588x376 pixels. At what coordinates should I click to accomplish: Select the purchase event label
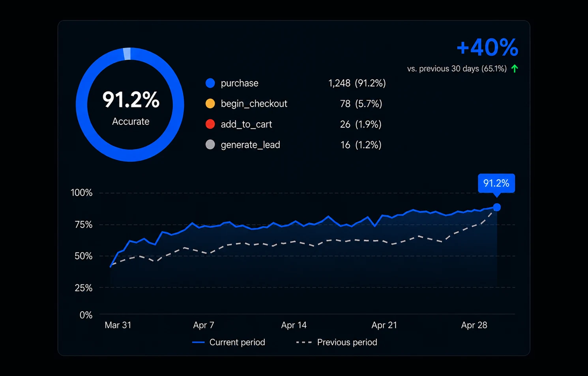click(x=240, y=83)
